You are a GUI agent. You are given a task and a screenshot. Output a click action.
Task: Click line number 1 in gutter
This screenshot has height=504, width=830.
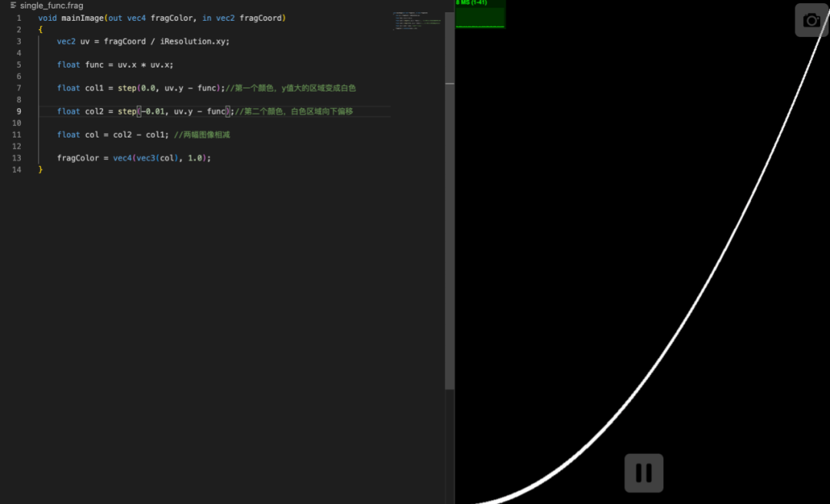[18, 18]
